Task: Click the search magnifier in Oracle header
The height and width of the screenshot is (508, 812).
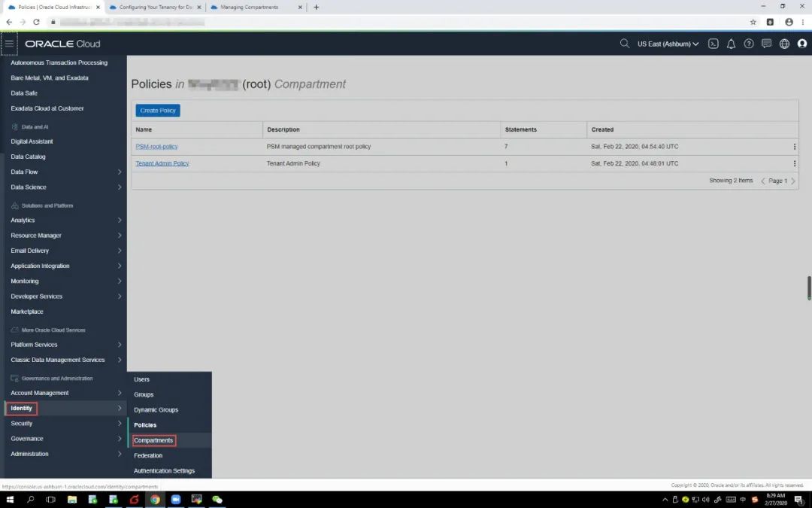Action: click(624, 44)
